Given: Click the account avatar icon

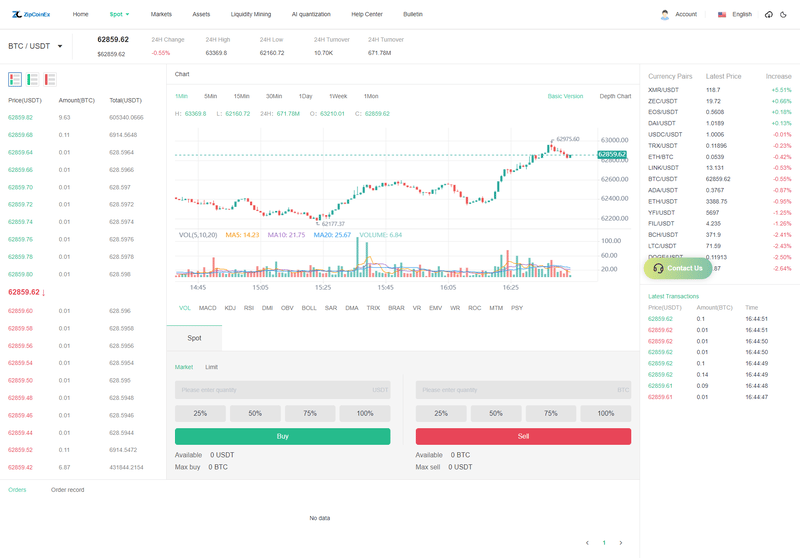Looking at the screenshot, I should click(x=665, y=15).
